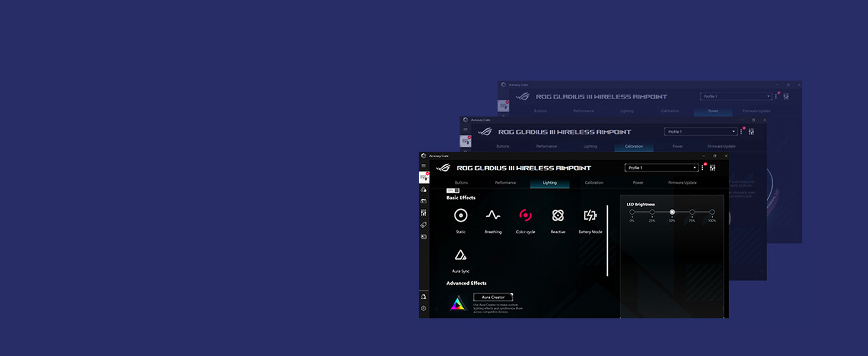868x356 pixels.
Task: Activate the Aura Sync effect
Action: (461, 255)
